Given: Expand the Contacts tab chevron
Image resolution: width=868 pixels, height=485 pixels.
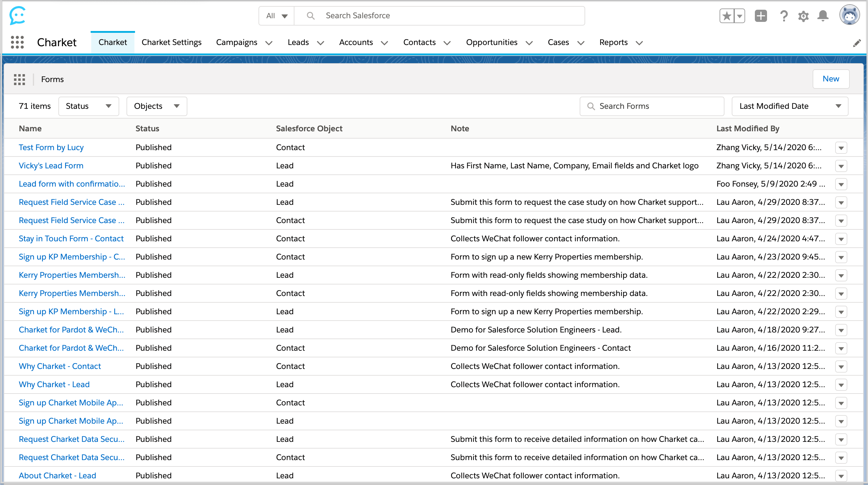Looking at the screenshot, I should tap(447, 43).
